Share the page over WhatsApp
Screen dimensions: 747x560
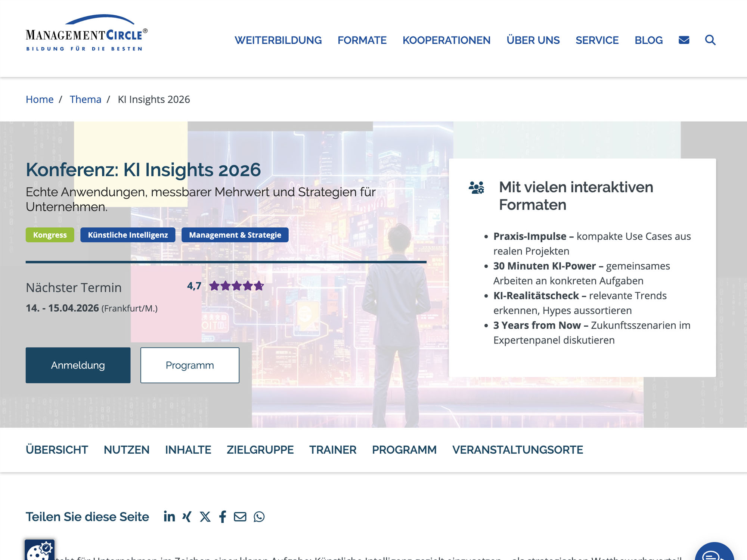point(259,517)
